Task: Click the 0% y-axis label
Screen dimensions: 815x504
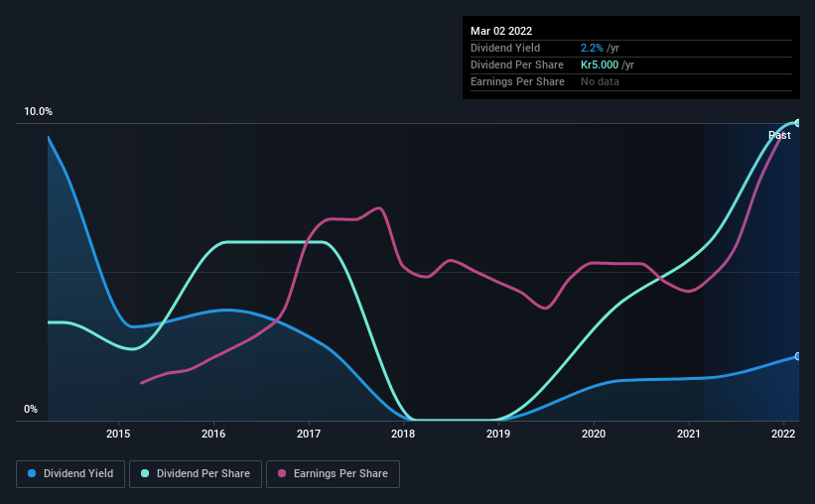Action: pyautogui.click(x=31, y=410)
